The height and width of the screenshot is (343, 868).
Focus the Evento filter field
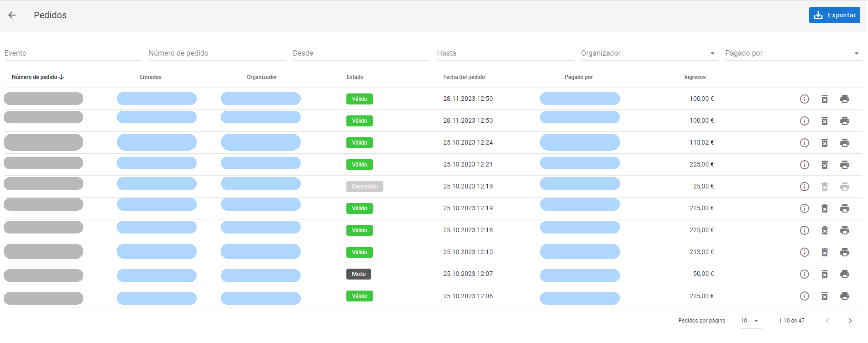click(72, 53)
